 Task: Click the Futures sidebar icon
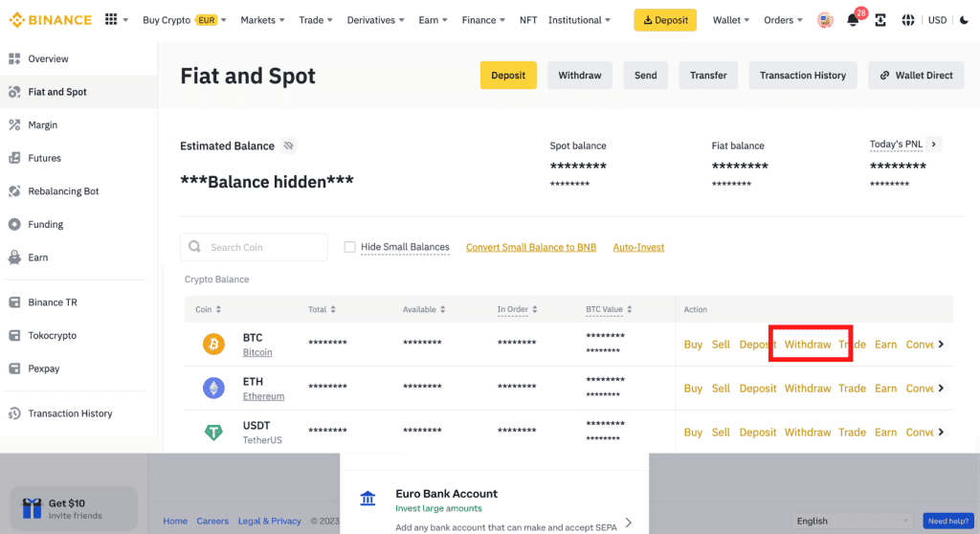pyautogui.click(x=14, y=158)
